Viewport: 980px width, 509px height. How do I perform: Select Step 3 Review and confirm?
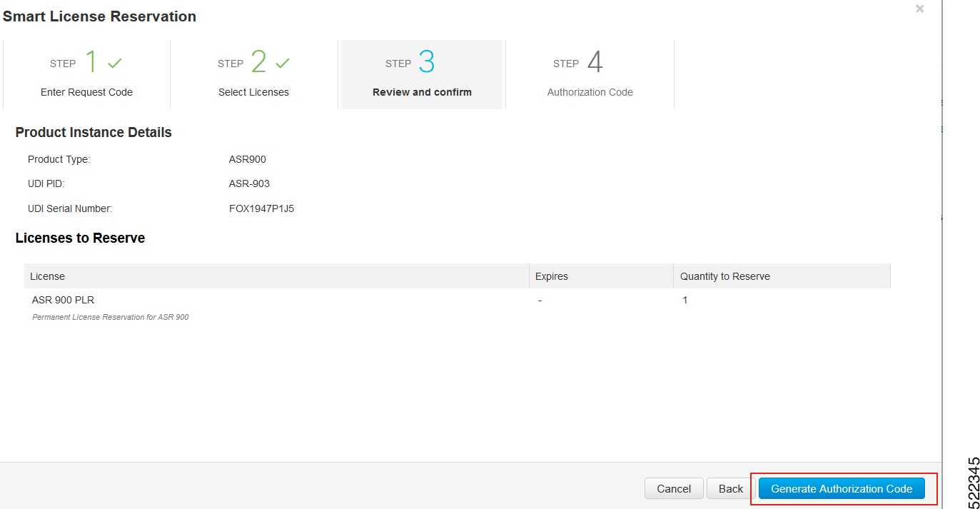(422, 74)
